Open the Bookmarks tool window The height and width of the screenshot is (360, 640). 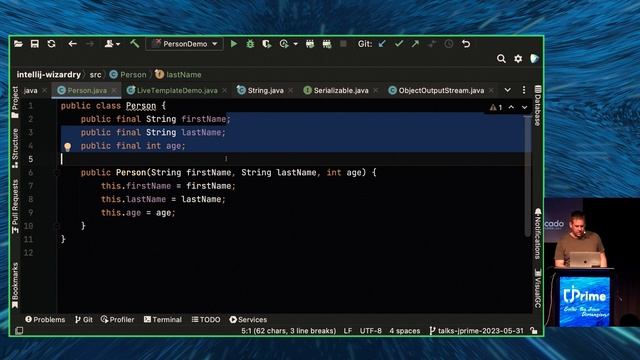[x=15, y=285]
